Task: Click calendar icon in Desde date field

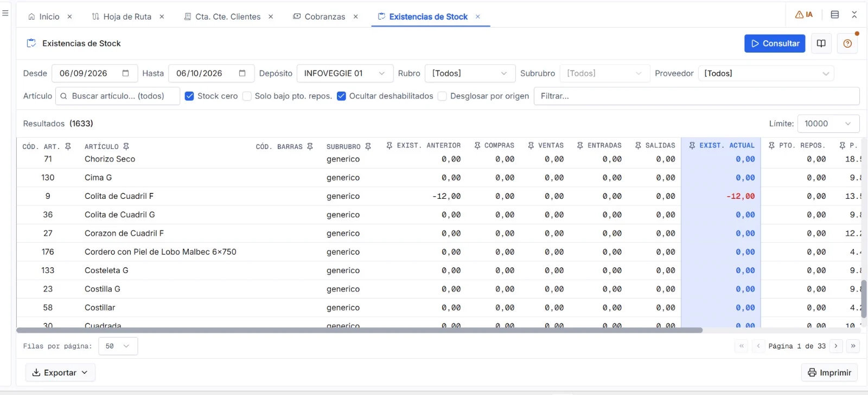Action: point(126,73)
